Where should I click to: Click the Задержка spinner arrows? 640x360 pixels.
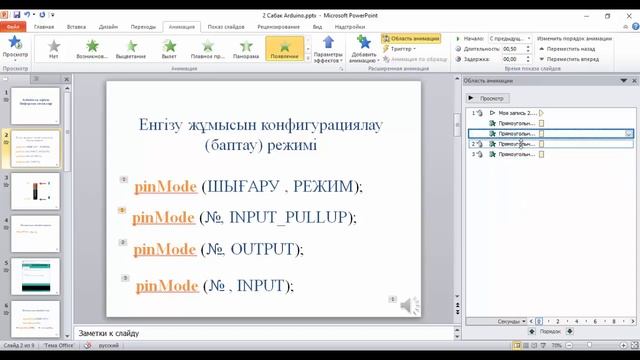(528, 59)
